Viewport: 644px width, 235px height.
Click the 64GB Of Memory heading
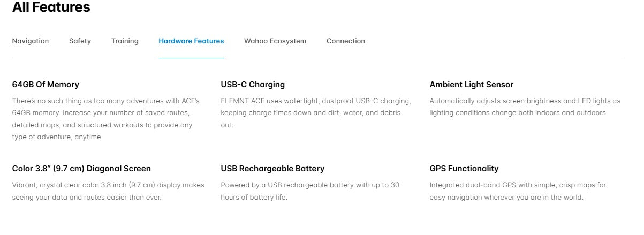pyautogui.click(x=46, y=85)
